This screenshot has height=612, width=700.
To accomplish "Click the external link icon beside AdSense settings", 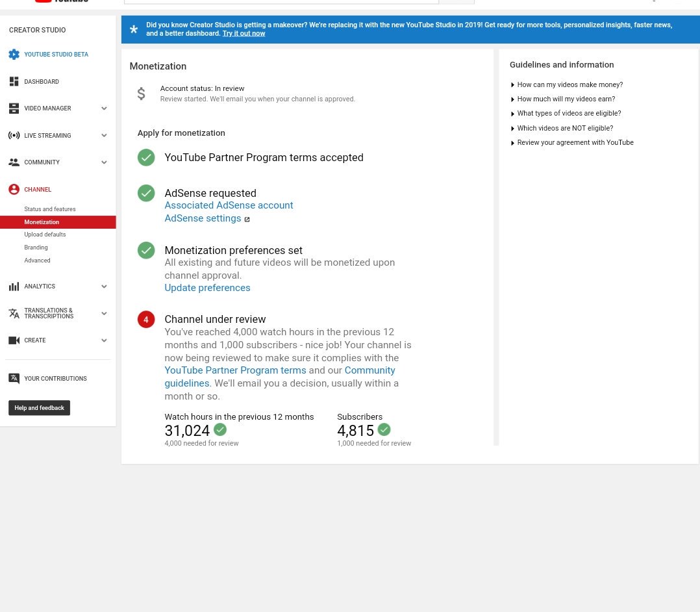I will coord(247,220).
